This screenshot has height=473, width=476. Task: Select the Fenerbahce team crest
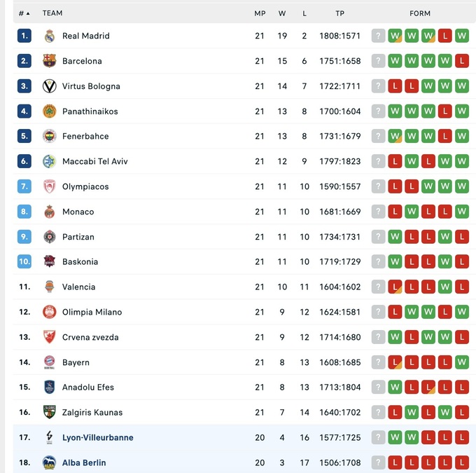50,136
